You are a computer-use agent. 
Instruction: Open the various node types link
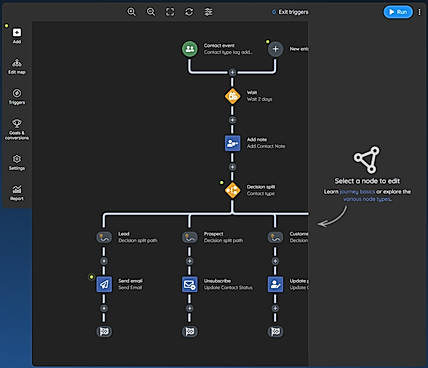[x=367, y=199]
